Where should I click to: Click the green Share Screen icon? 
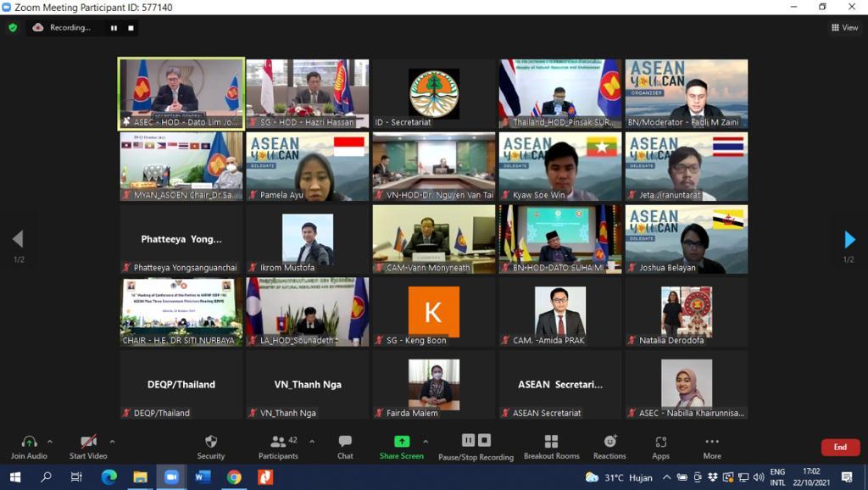coord(401,442)
